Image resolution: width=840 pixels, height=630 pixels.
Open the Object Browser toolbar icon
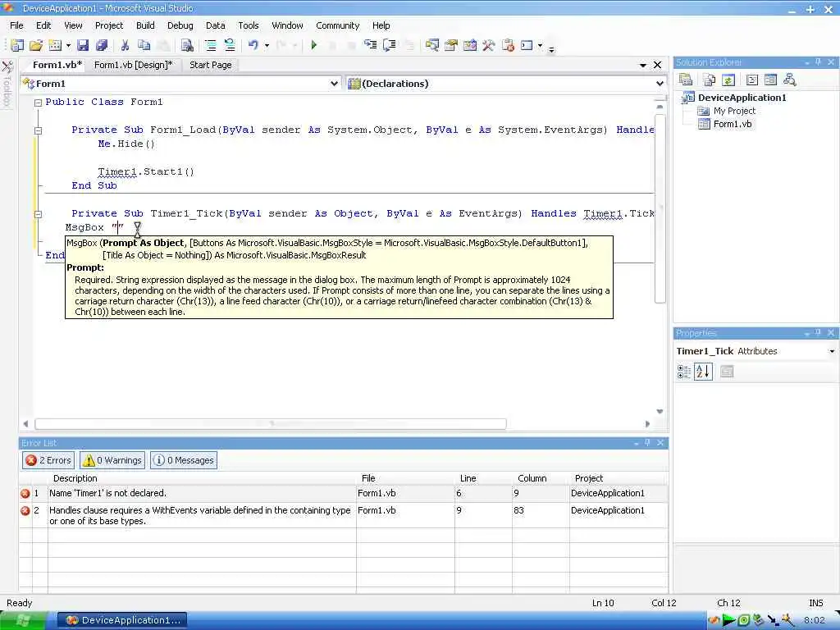(470, 46)
